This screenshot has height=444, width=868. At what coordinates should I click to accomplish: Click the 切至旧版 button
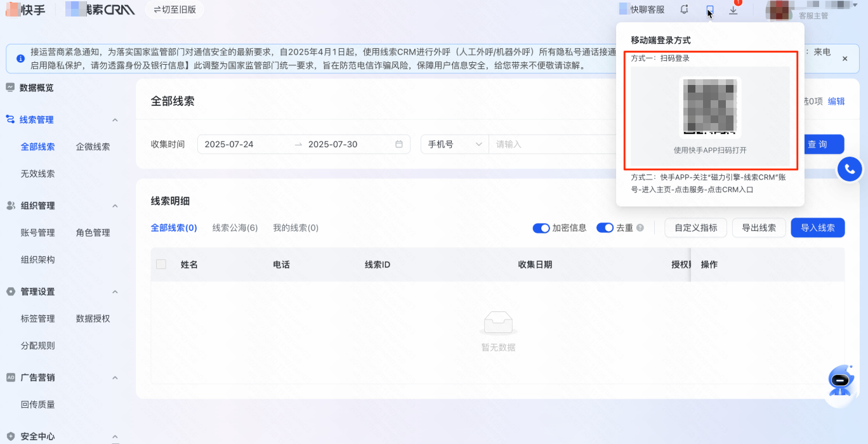(175, 10)
